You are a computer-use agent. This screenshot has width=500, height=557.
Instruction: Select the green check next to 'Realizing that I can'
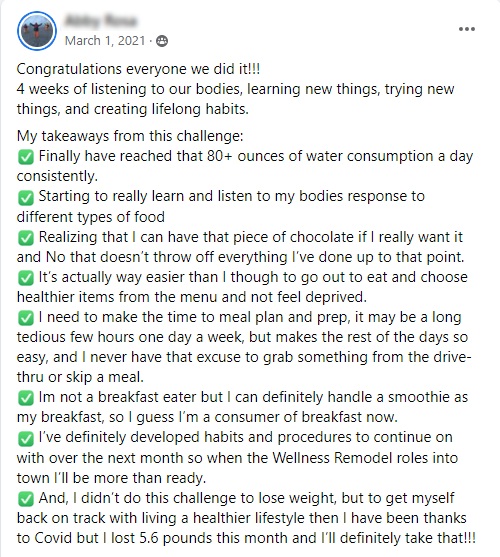(26, 238)
